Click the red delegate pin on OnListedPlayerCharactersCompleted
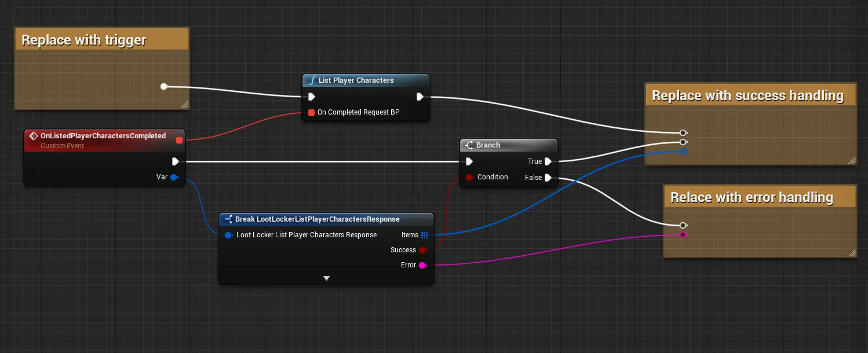The width and height of the screenshot is (868, 353). point(179,140)
